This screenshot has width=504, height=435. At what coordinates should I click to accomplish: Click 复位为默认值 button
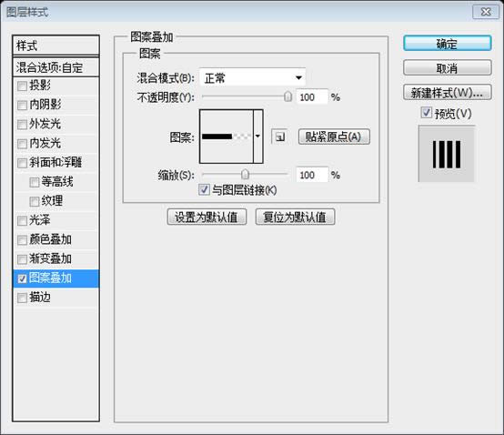coord(295,217)
